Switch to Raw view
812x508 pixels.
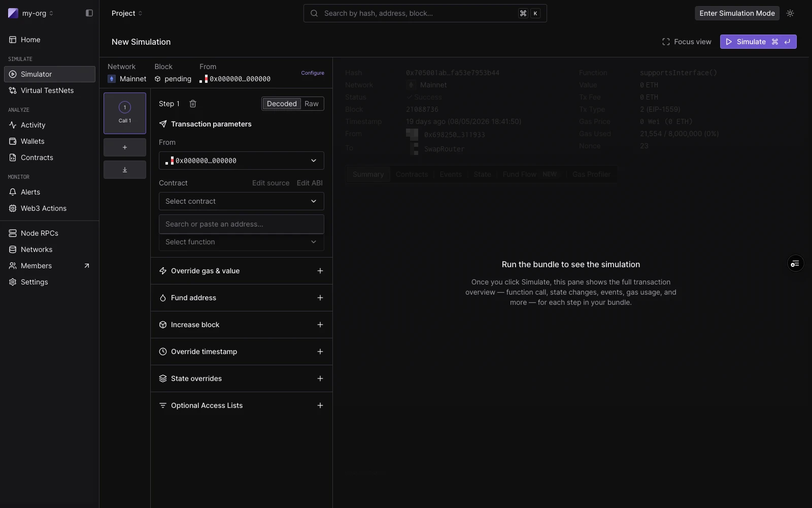point(312,104)
